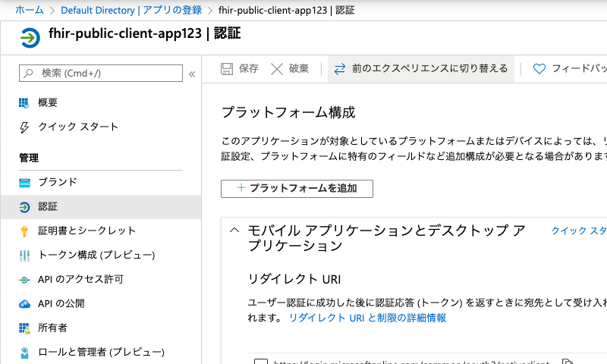Open 所有者 page
Image resolution: width=607 pixels, height=364 pixels.
52,328
